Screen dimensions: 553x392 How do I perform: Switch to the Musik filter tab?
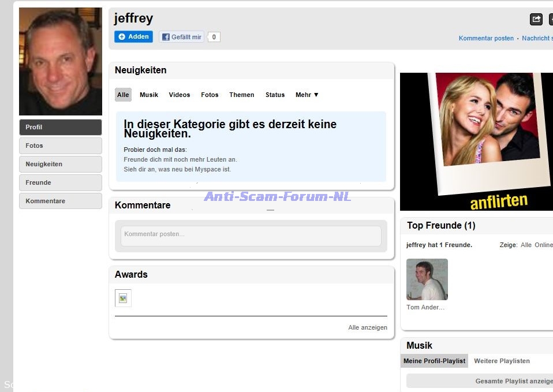[149, 95]
